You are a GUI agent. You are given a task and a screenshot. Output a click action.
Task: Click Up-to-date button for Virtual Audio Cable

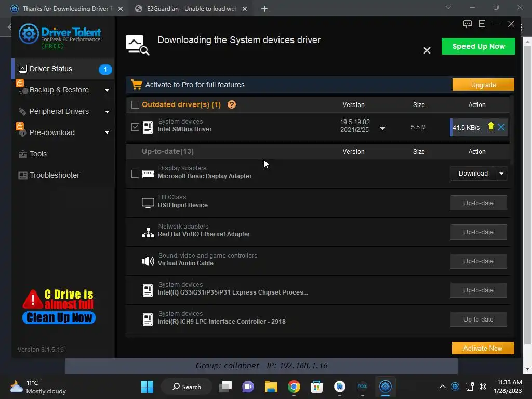coord(478,261)
